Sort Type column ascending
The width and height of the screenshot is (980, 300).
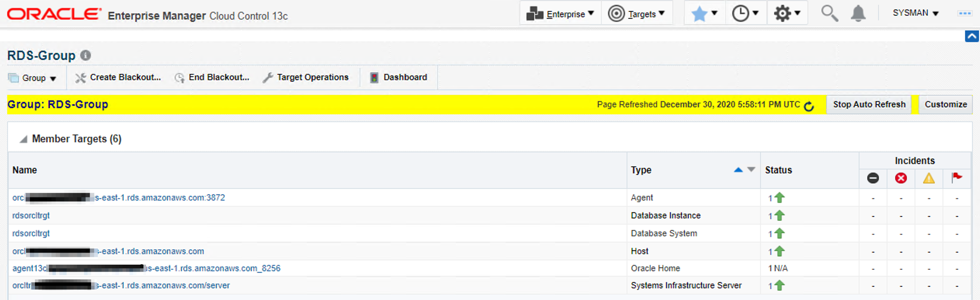(738, 170)
